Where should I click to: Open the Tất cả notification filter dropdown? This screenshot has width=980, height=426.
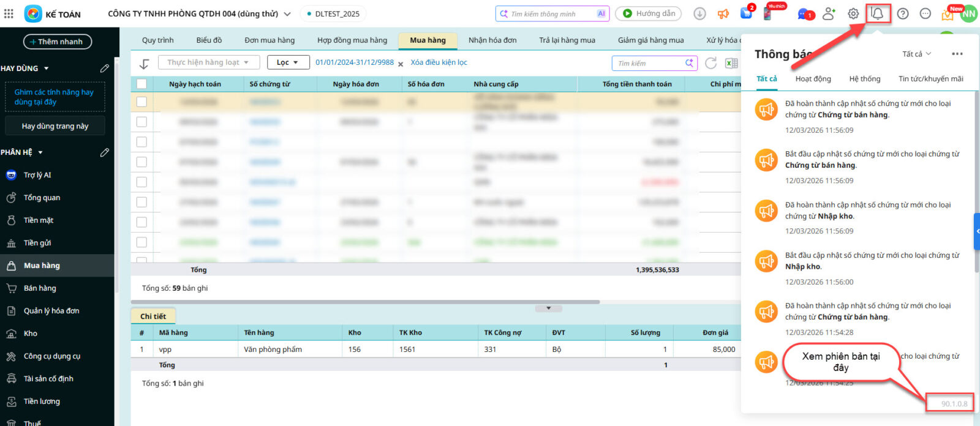(916, 54)
